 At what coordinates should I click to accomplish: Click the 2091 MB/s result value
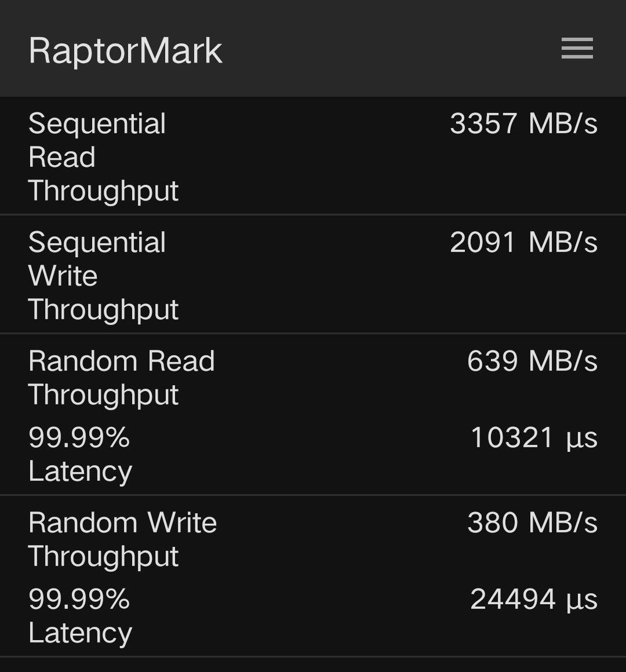[x=523, y=242]
